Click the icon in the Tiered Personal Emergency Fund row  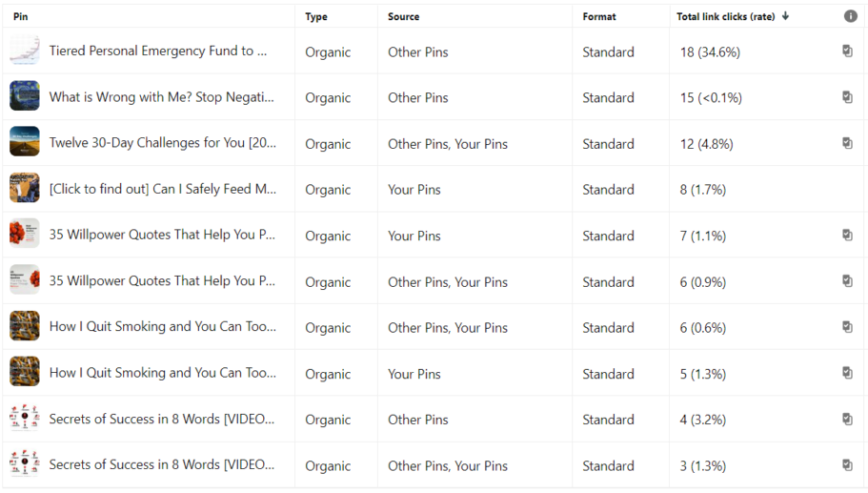pyautogui.click(x=847, y=51)
